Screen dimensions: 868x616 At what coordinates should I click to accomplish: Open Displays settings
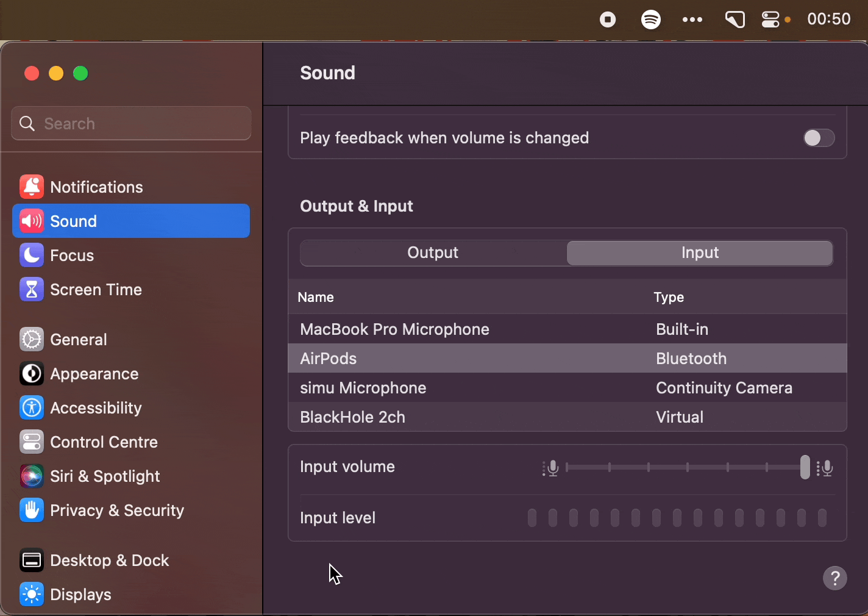tap(31, 594)
